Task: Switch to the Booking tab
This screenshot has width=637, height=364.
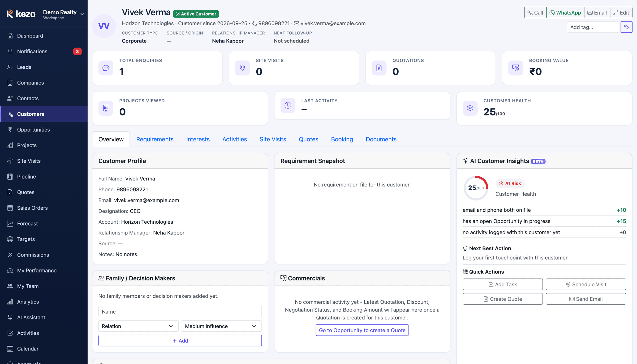Action: (x=342, y=139)
